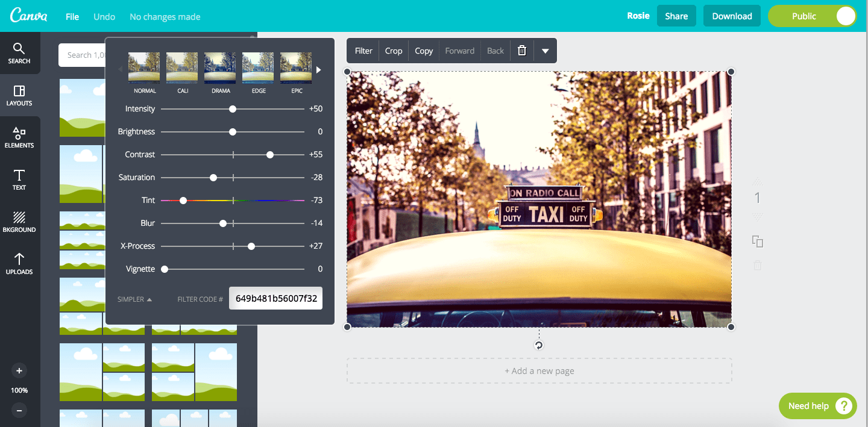Collapse filter options via SIMPLER toggle

(x=134, y=298)
